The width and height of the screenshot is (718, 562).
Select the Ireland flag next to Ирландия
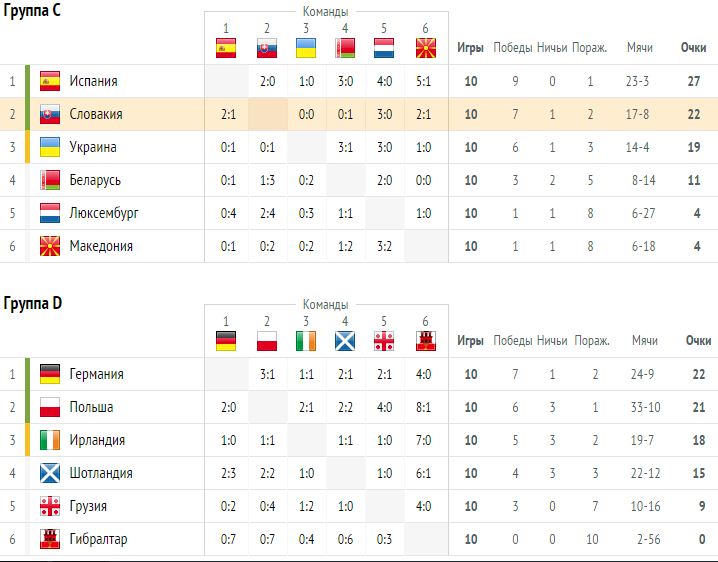click(x=49, y=441)
